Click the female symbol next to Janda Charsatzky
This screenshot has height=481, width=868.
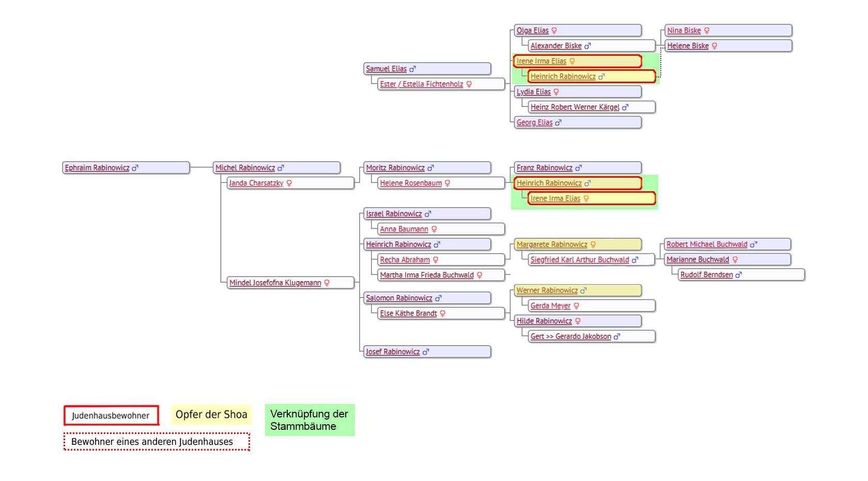click(x=289, y=183)
